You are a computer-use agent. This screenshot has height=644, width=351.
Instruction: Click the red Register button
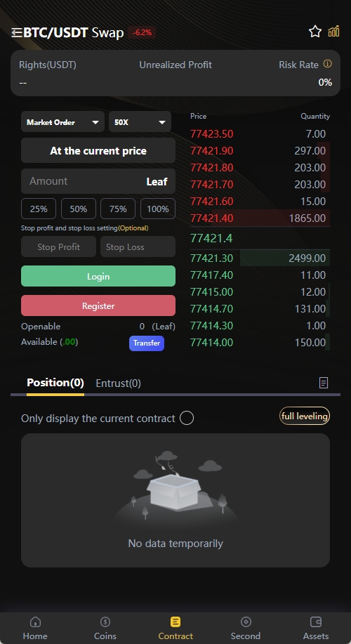[98, 305]
